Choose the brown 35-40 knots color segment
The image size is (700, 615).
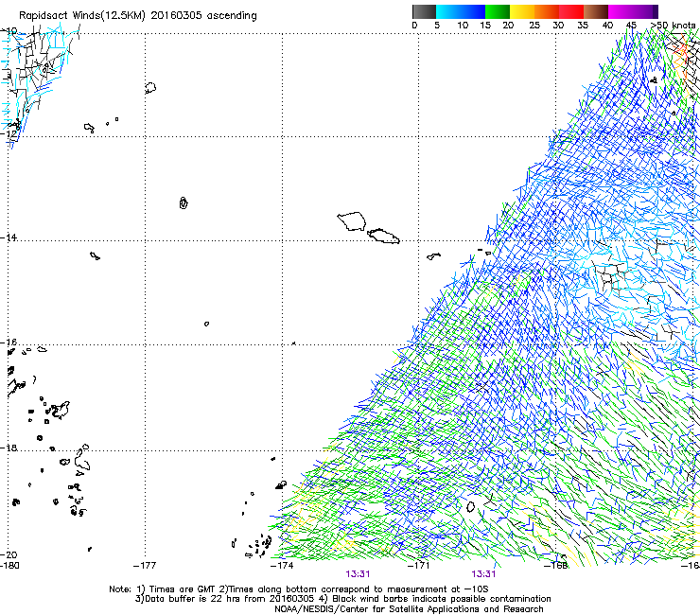pyautogui.click(x=596, y=11)
